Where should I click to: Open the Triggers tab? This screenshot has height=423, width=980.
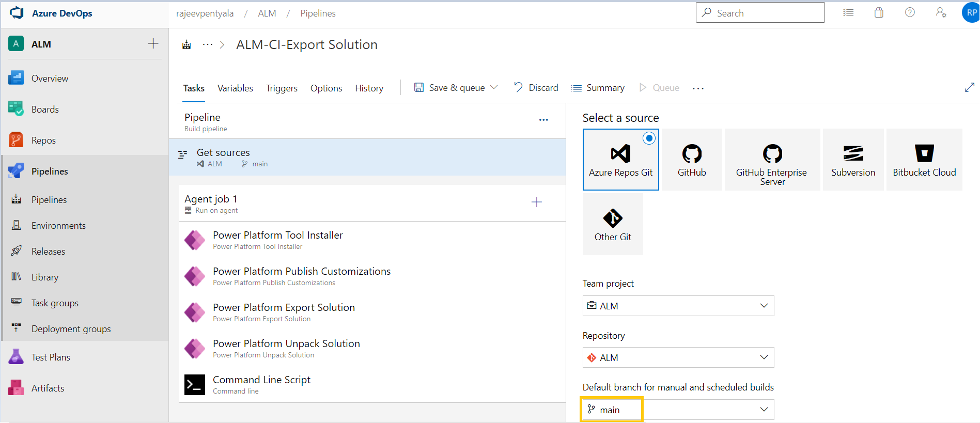282,88
